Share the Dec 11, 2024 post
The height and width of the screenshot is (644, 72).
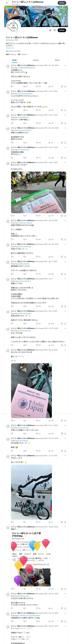[65, 158]
